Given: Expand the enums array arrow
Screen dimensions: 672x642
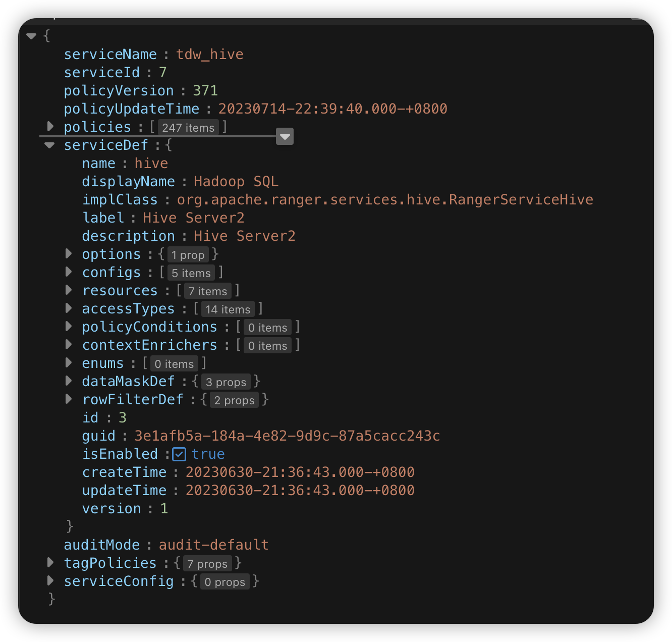Looking at the screenshot, I should 69,362.
